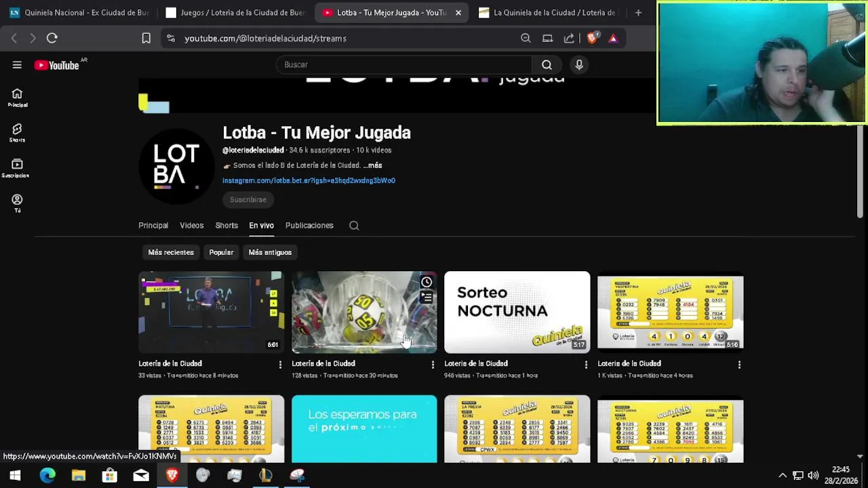Open Brave Rewards triangle icon
The width and height of the screenshot is (868, 488).
(613, 39)
